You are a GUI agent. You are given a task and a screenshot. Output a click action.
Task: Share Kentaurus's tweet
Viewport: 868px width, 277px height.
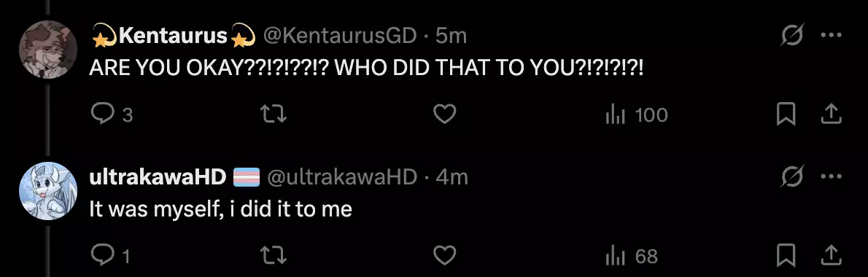(830, 114)
